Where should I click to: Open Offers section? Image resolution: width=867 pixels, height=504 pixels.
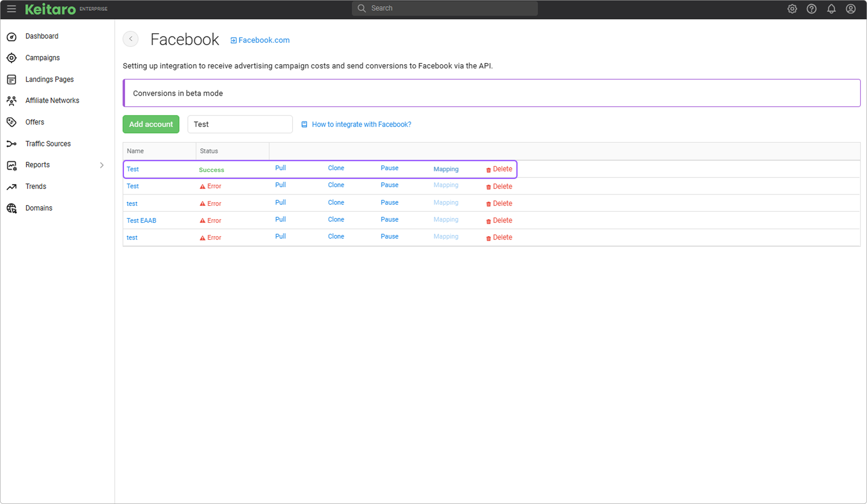pos(35,122)
